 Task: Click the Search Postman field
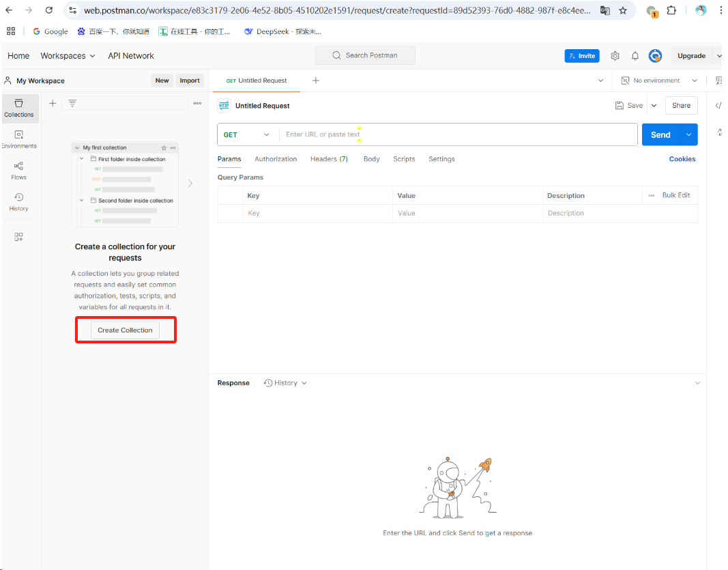(x=365, y=55)
